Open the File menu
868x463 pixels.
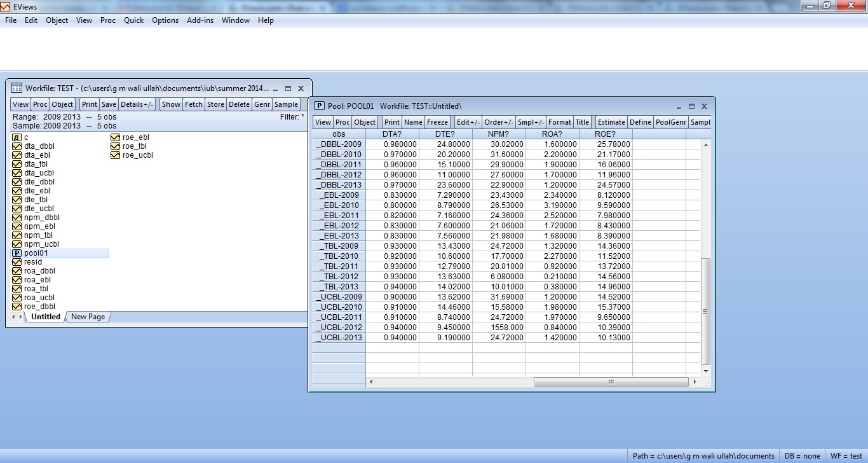[x=11, y=20]
